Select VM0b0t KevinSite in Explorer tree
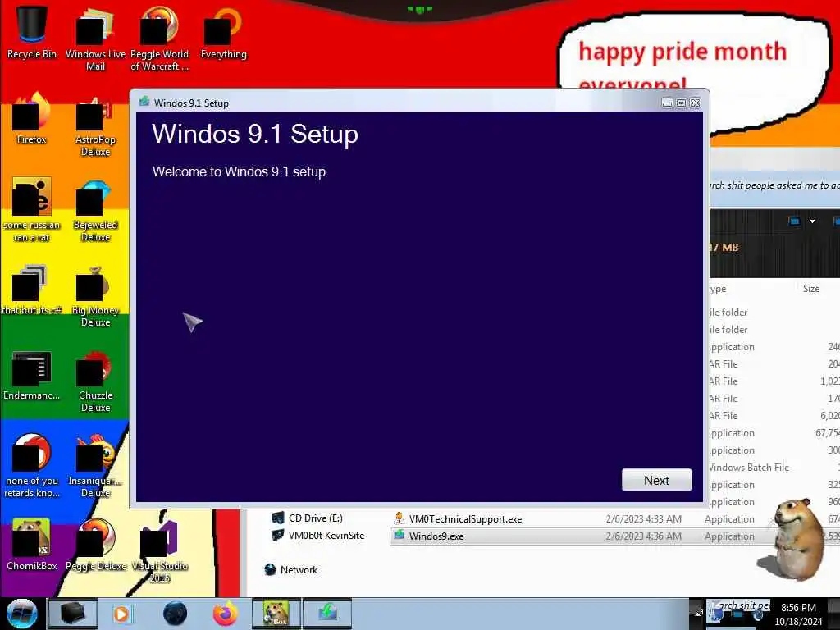This screenshot has width=840, height=630. (x=318, y=535)
